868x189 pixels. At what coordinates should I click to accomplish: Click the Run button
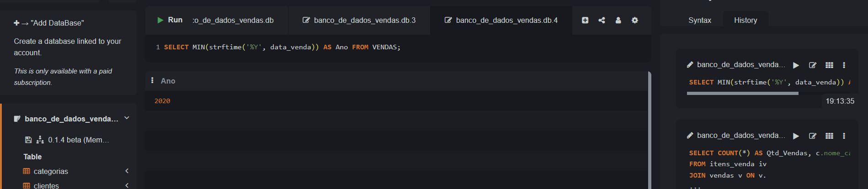170,20
